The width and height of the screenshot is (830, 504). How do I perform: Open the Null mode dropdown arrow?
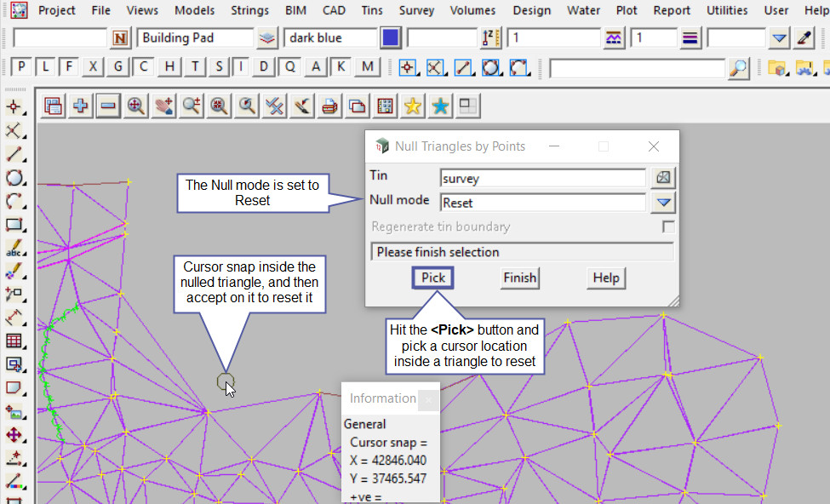coord(663,203)
